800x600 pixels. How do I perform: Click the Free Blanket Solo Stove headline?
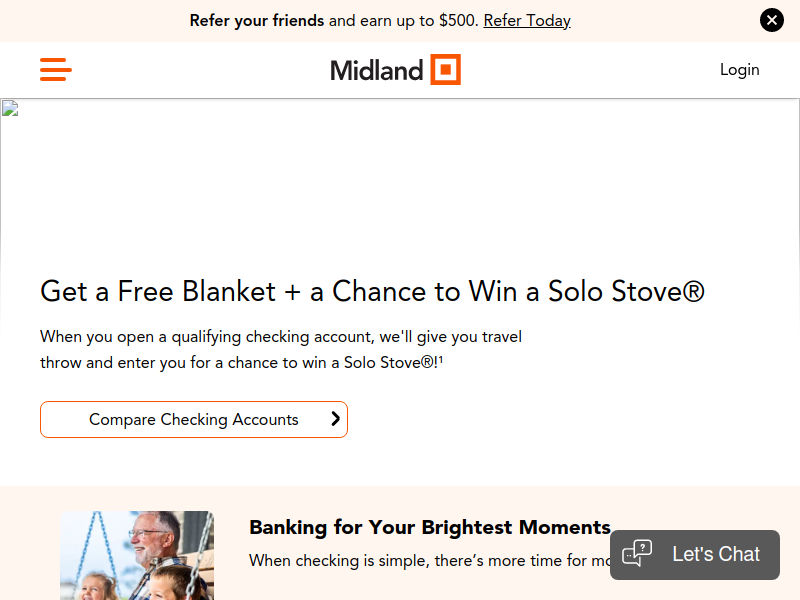click(x=372, y=291)
